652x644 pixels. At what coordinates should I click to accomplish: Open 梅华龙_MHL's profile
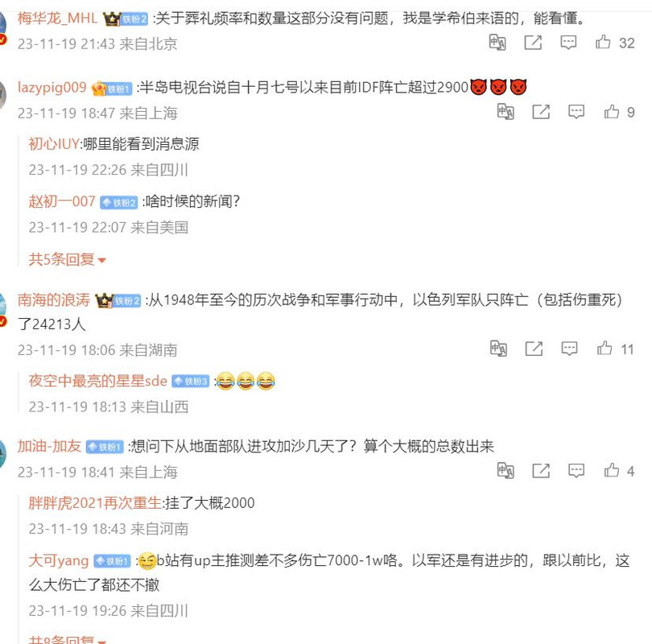pos(57,19)
